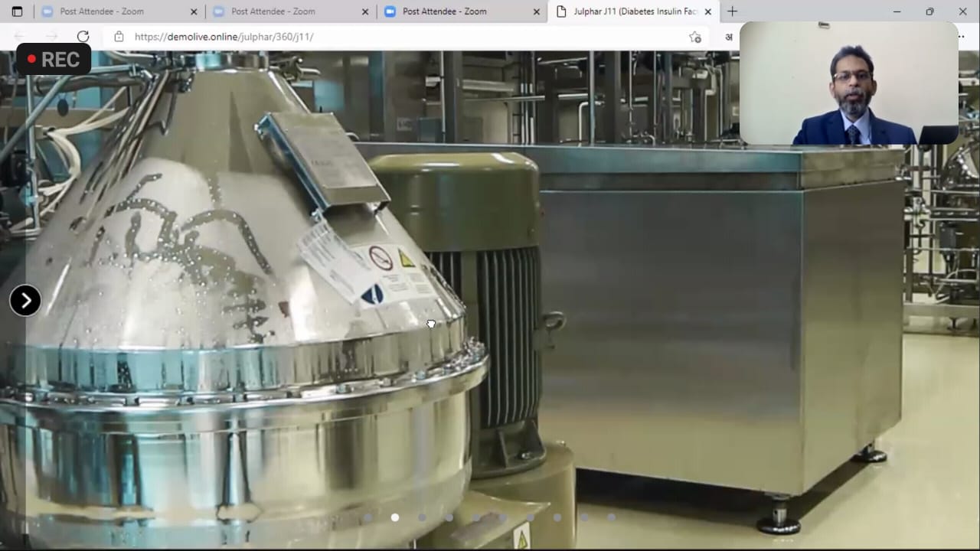Click the site information lock icon
The image size is (980, 551).
(119, 37)
